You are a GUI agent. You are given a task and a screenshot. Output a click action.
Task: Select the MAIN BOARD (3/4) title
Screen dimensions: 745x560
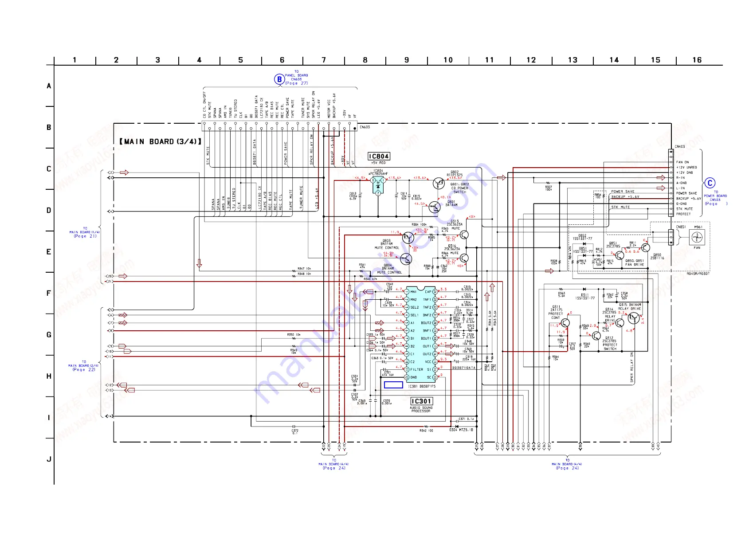tap(160, 141)
